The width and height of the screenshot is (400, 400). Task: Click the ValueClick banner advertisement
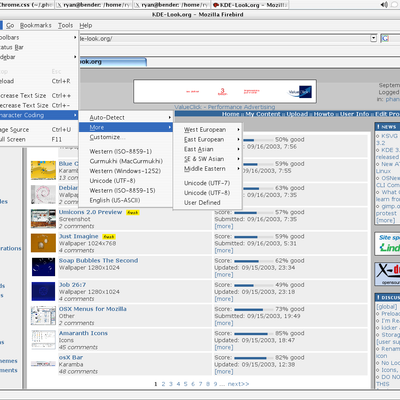pos(225,91)
